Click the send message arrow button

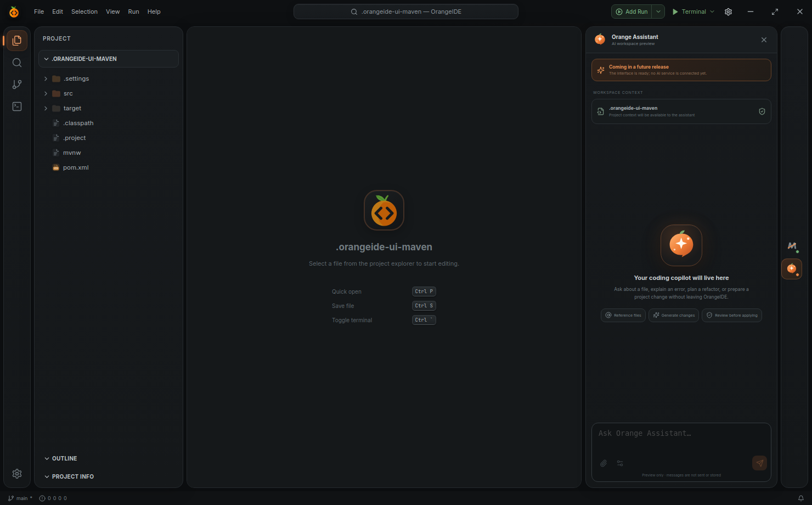pos(759,463)
